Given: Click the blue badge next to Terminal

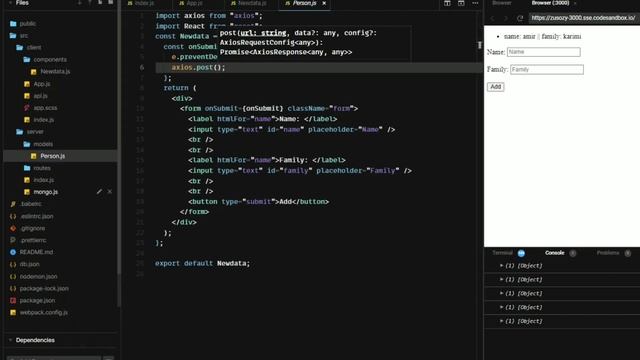Looking at the screenshot, I should tap(521, 253).
